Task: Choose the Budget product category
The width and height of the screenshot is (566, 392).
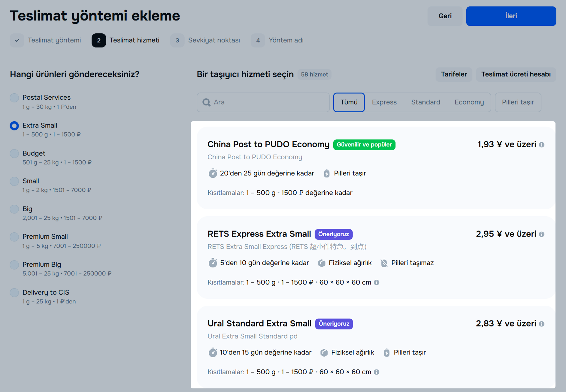Action: point(14,154)
